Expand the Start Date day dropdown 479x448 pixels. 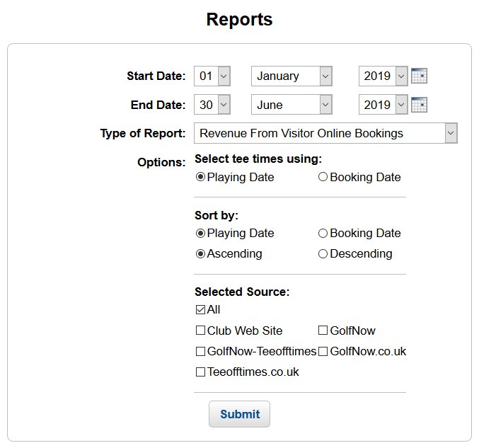point(212,76)
